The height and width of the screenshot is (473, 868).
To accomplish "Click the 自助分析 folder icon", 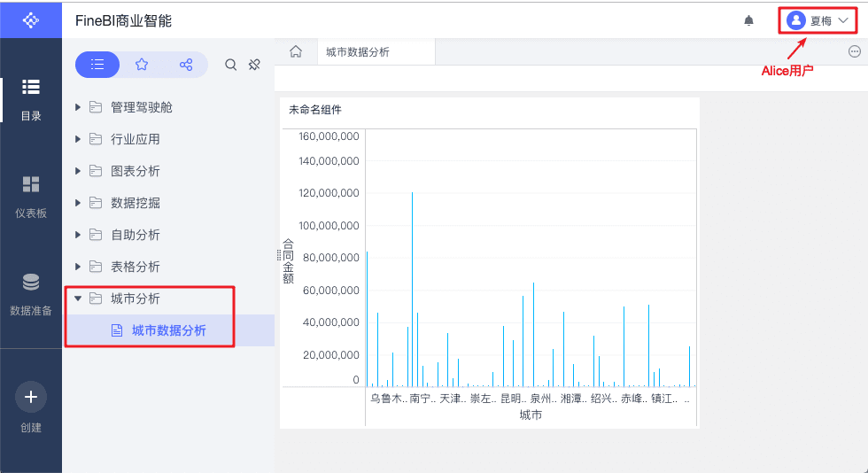I will [x=96, y=235].
